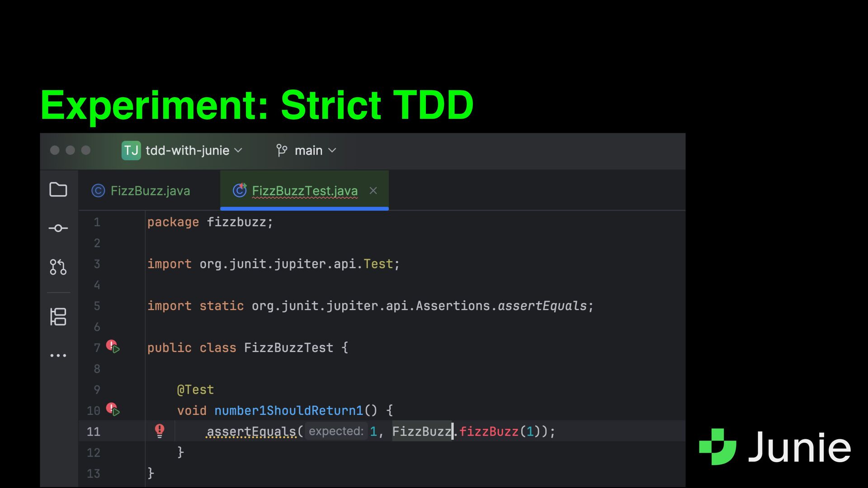
Task: Click the TJ project badge icon
Action: click(131, 150)
